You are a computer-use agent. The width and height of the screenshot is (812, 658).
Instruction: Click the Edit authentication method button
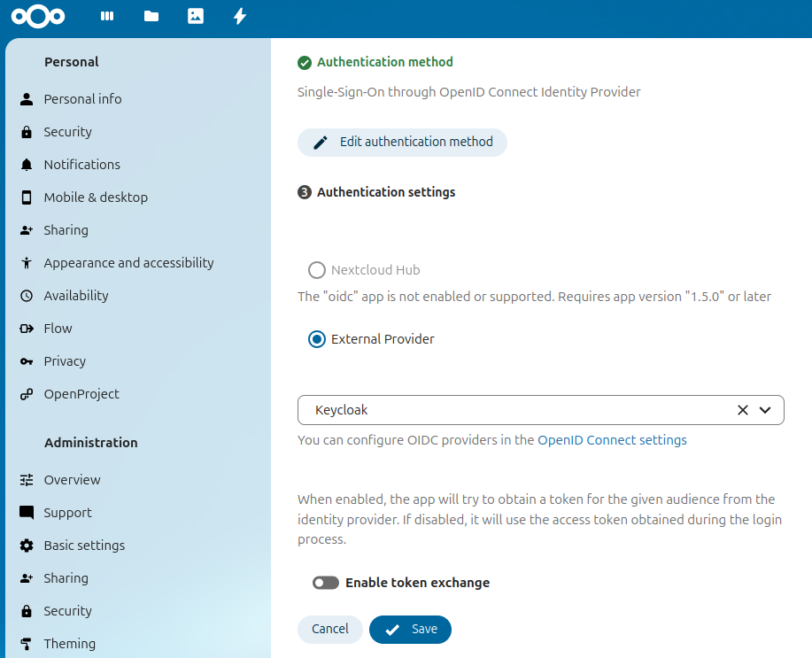pyautogui.click(x=402, y=142)
